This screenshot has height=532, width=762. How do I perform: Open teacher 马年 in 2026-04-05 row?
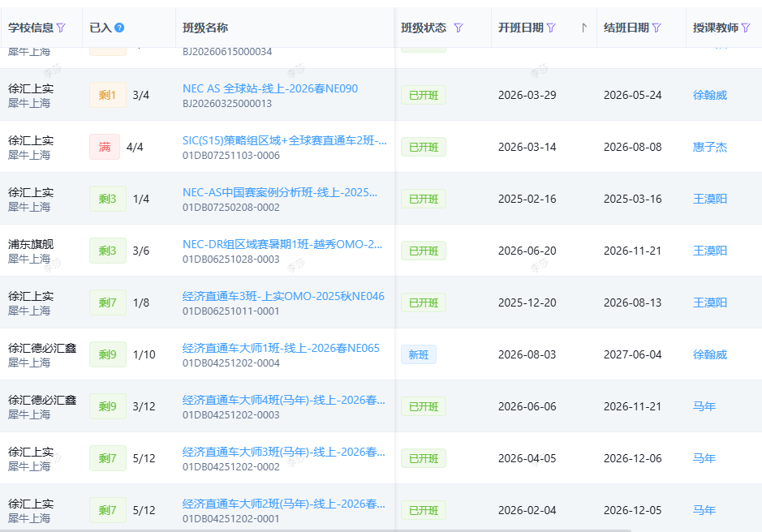click(704, 459)
